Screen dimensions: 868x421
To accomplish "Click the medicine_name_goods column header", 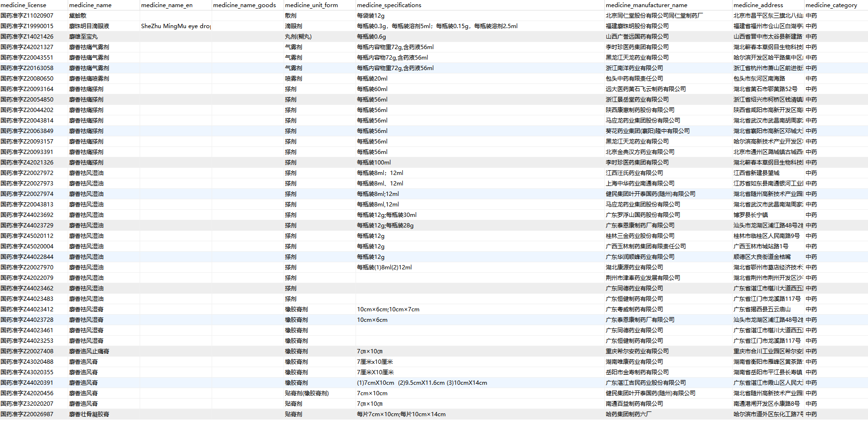I will (245, 5).
